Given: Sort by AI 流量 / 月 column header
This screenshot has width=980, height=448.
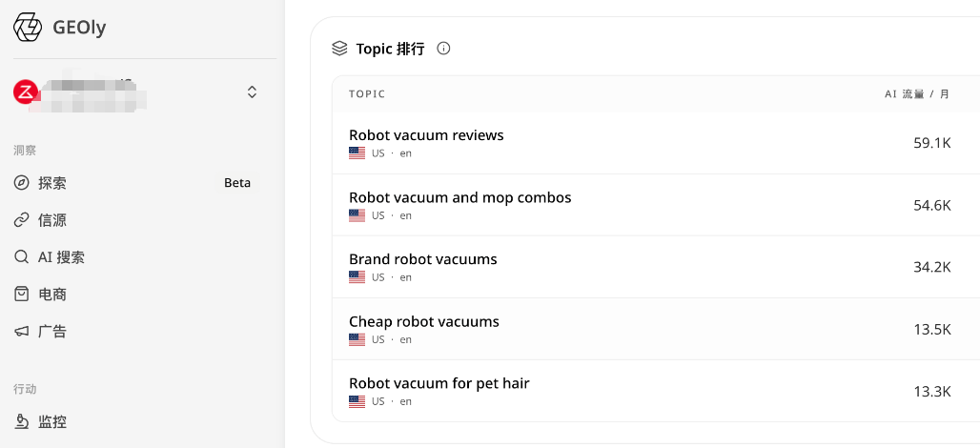Looking at the screenshot, I should click(x=917, y=94).
